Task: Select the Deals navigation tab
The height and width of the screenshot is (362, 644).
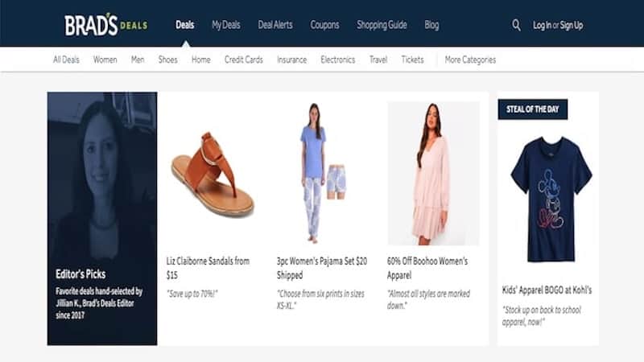Action: click(x=185, y=25)
